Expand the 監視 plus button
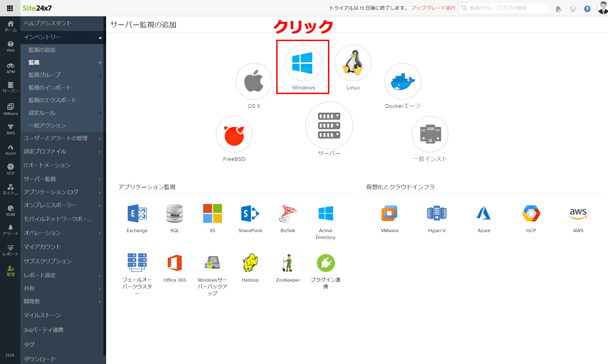The width and height of the screenshot is (608, 364). click(x=100, y=63)
